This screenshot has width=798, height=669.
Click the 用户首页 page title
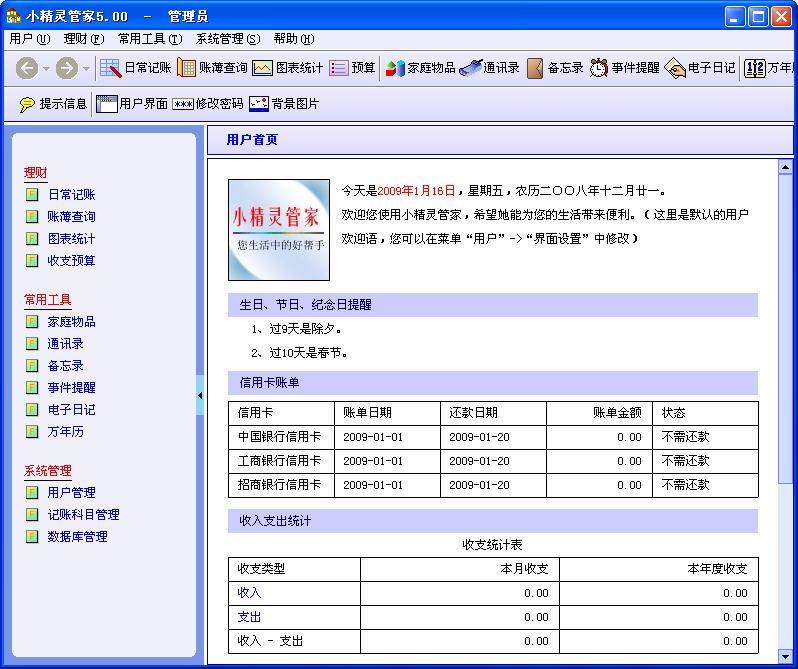pyautogui.click(x=252, y=139)
